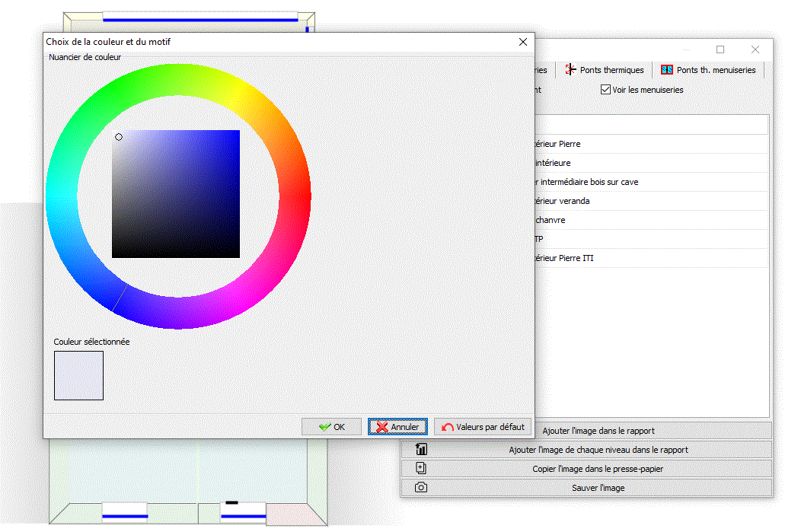
Task: Close the color choice dialog
Action: tap(522, 42)
